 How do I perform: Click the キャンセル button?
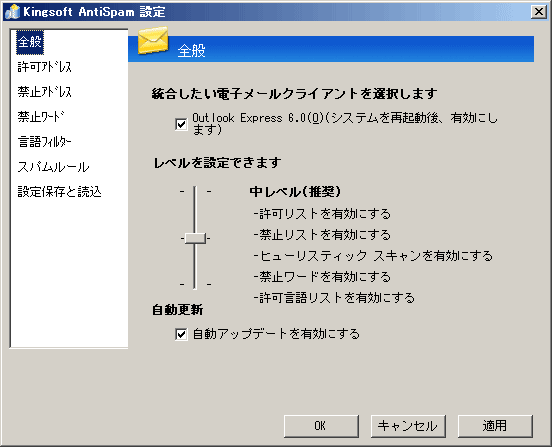[408, 426]
